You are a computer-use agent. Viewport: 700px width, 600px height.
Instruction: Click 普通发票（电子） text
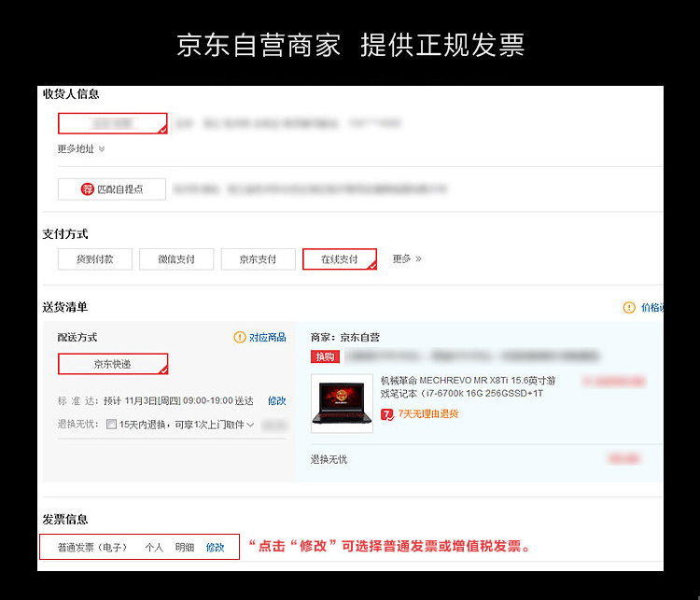(92, 548)
